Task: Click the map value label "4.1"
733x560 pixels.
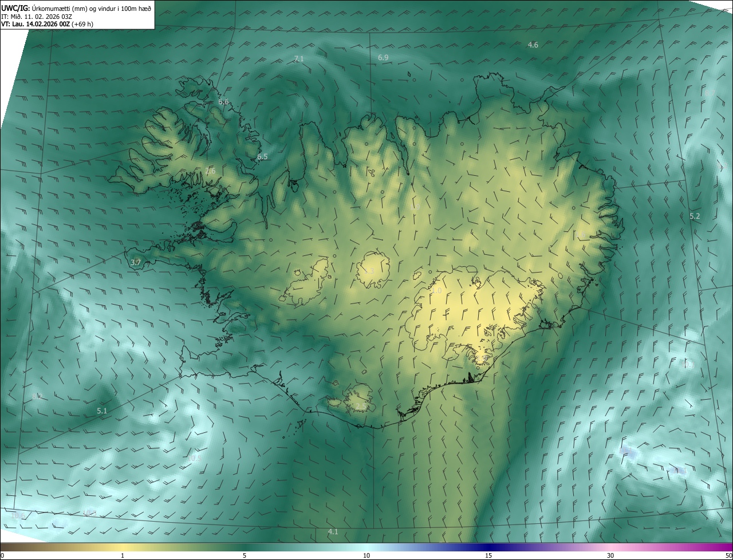Action: click(333, 532)
